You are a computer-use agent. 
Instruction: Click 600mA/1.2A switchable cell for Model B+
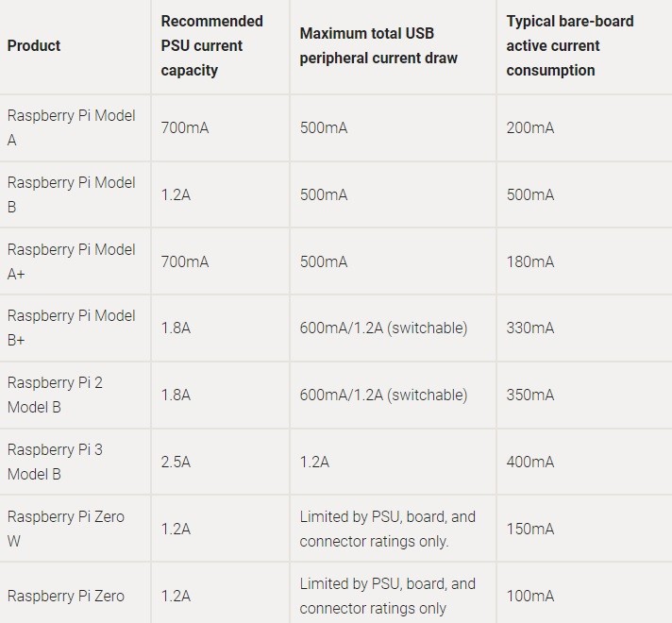point(383,328)
